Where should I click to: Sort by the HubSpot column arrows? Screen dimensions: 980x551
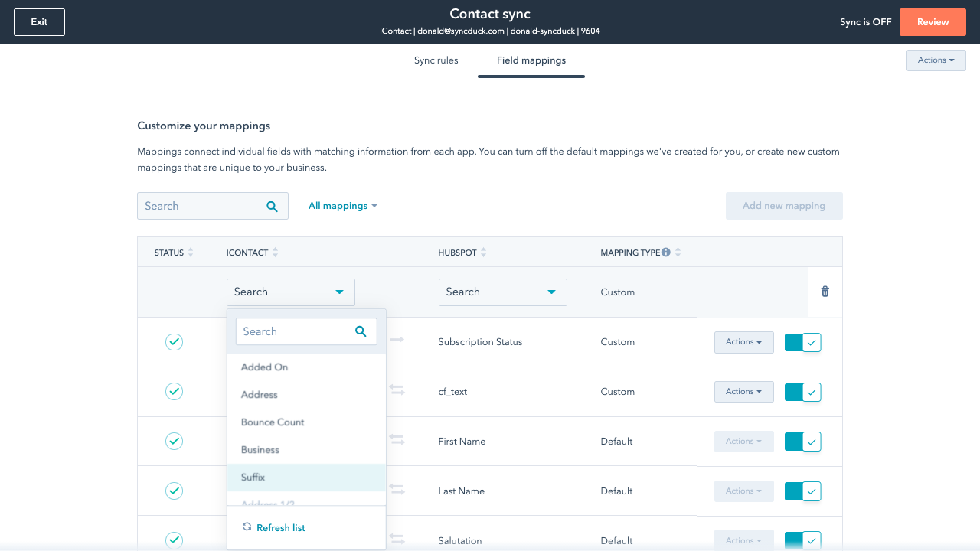pos(483,253)
